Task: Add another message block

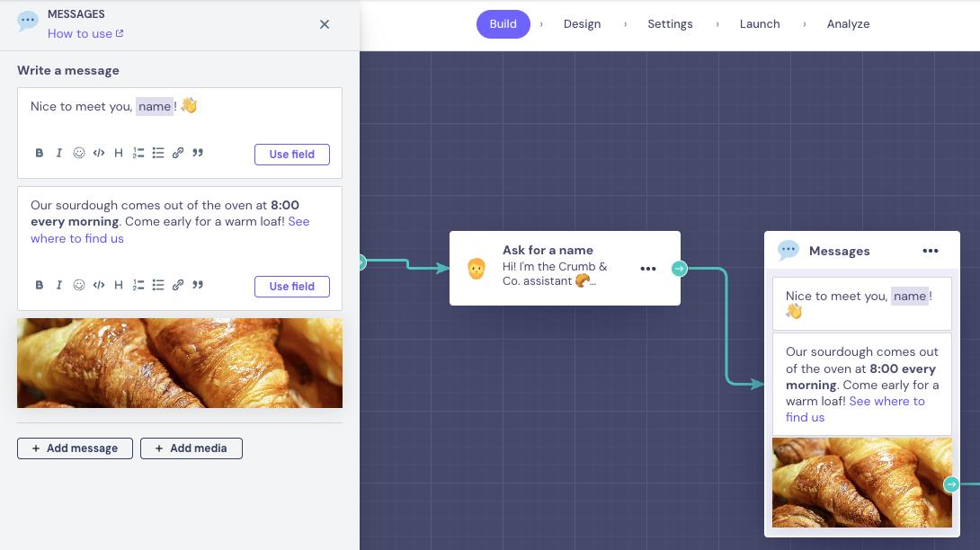Action: [75, 448]
